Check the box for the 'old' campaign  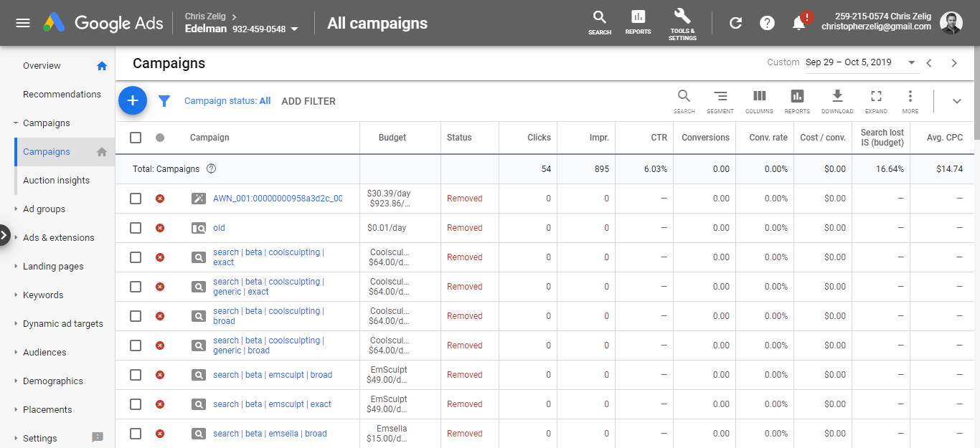136,228
